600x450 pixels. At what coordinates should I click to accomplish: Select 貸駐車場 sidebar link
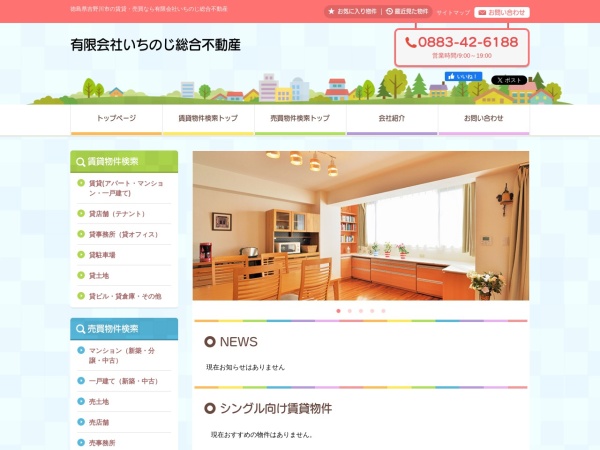(x=102, y=255)
